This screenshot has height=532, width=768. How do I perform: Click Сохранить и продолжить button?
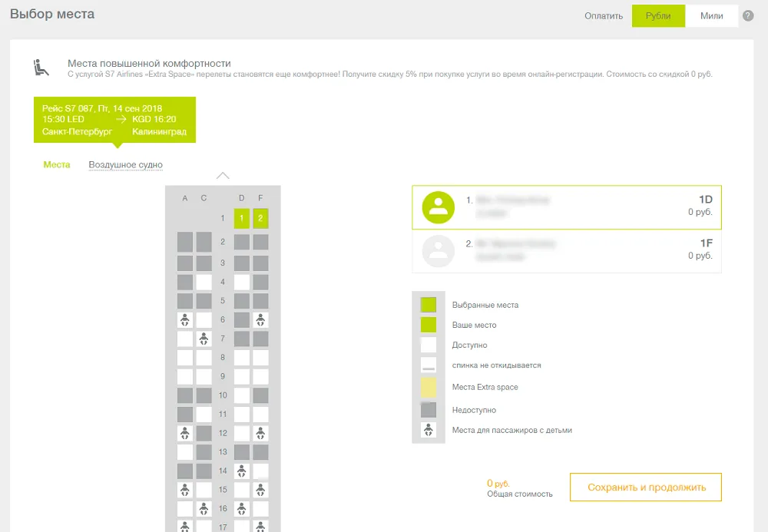[x=645, y=487]
